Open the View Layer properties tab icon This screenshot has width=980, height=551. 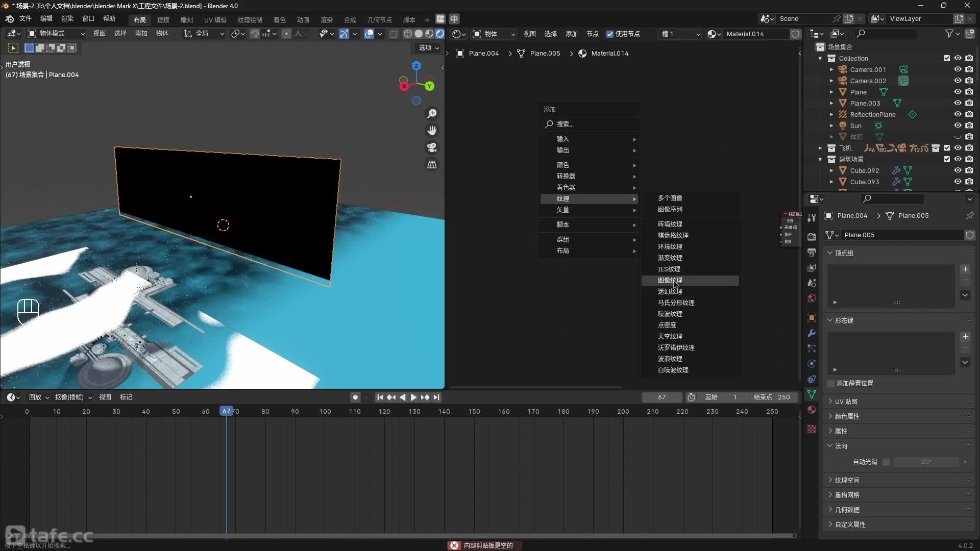click(812, 267)
